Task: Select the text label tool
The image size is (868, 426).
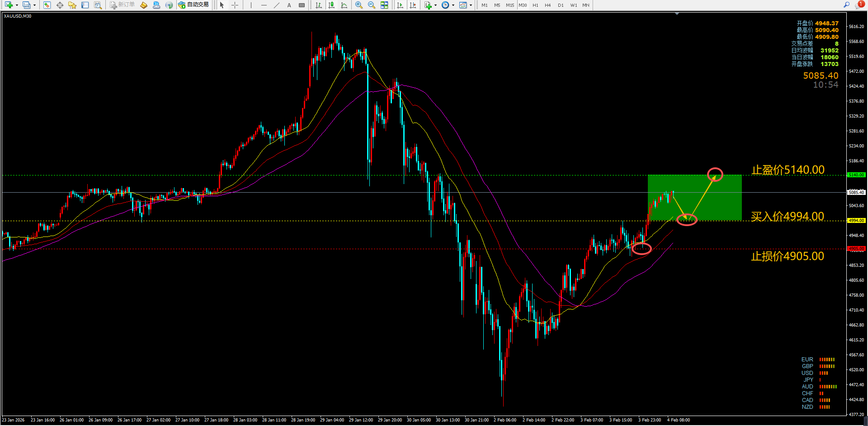Action: coord(289,5)
